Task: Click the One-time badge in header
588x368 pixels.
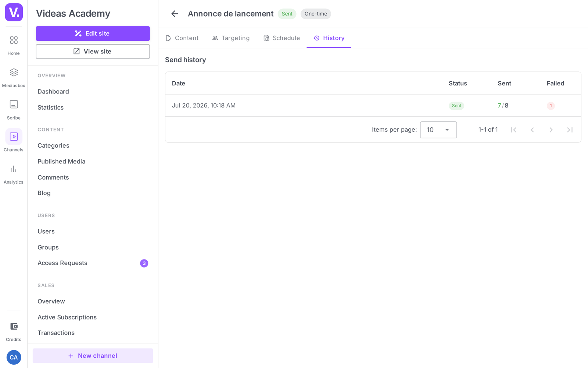Action: (316, 14)
